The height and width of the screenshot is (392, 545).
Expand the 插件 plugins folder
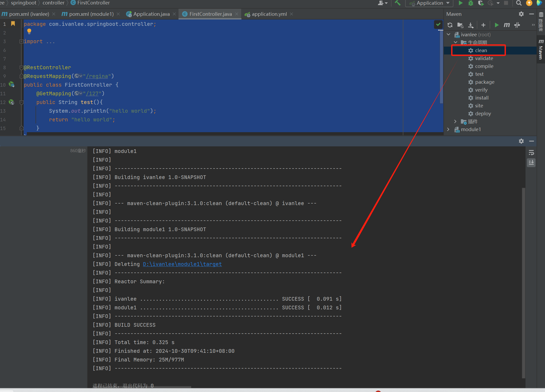455,121
